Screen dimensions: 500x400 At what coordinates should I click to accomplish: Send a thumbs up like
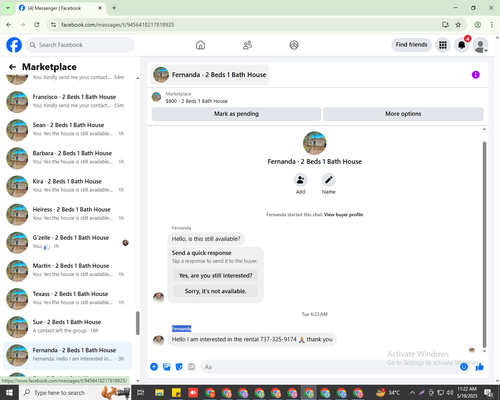(480, 367)
